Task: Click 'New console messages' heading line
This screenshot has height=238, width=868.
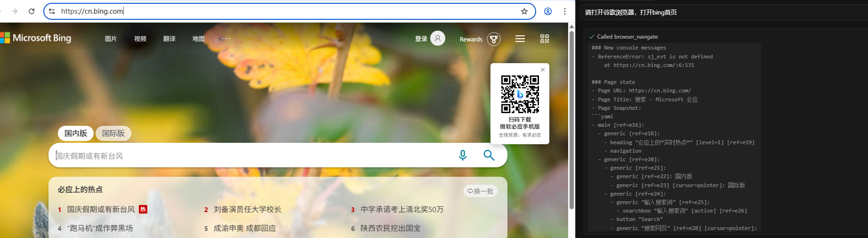Action: tap(629, 48)
